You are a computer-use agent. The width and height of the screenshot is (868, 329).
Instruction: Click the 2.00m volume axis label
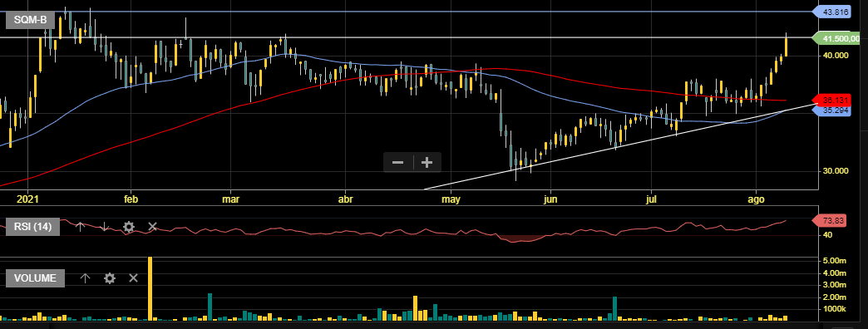click(835, 297)
